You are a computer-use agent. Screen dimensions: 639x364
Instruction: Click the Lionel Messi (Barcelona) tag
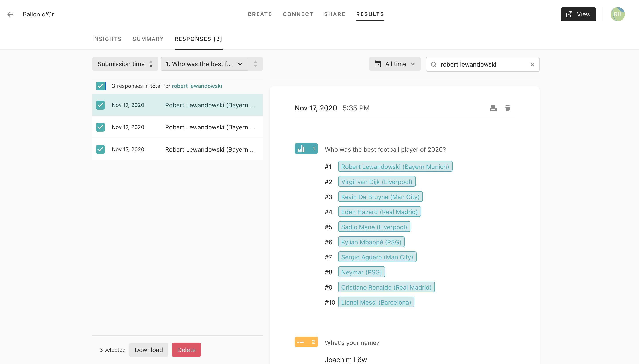click(x=376, y=302)
